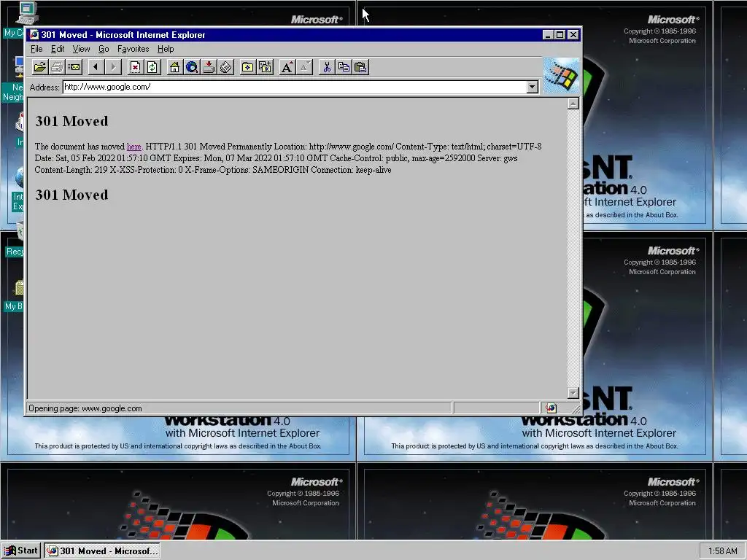Open Favorites folder toolbar icon

(248, 67)
